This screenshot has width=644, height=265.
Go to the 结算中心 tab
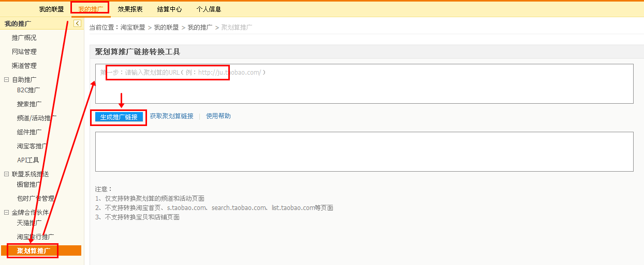point(169,9)
